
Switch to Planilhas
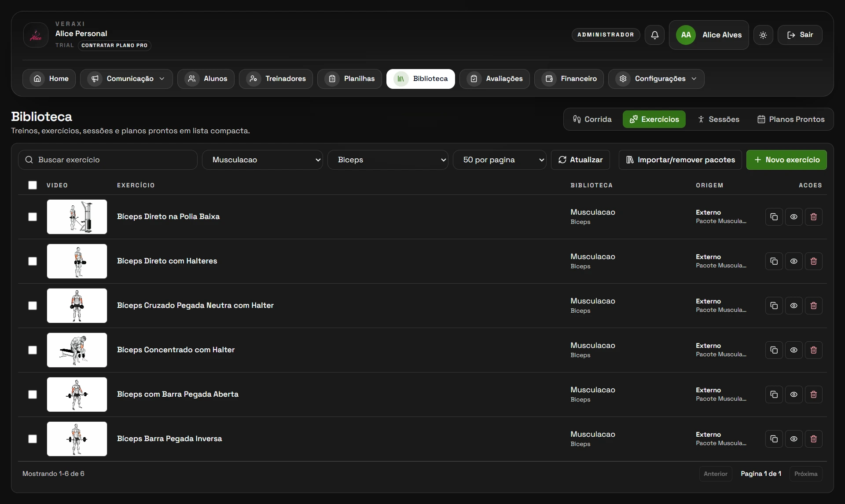[350, 79]
